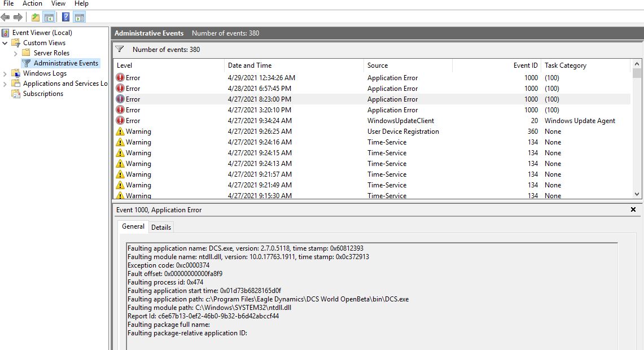Expand the Windows Logs node
Screen dimensions: 644x350
click(x=5, y=73)
